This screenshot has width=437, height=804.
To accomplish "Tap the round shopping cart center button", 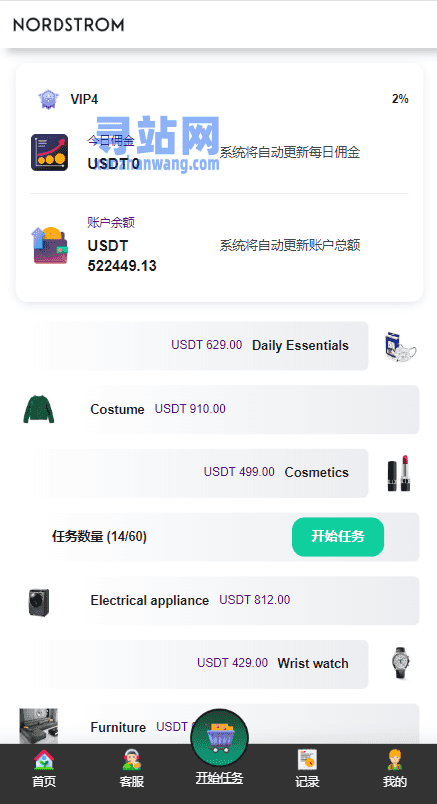I will [x=220, y=737].
